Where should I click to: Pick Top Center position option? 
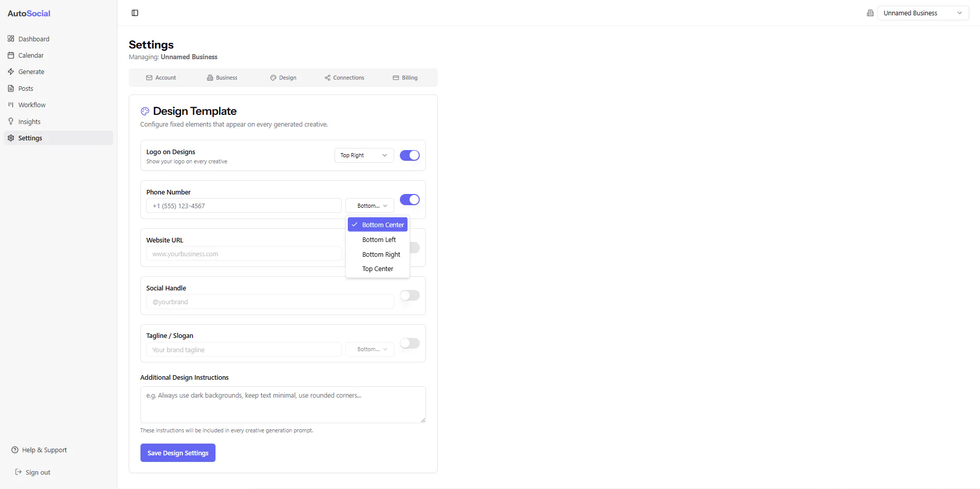point(377,269)
